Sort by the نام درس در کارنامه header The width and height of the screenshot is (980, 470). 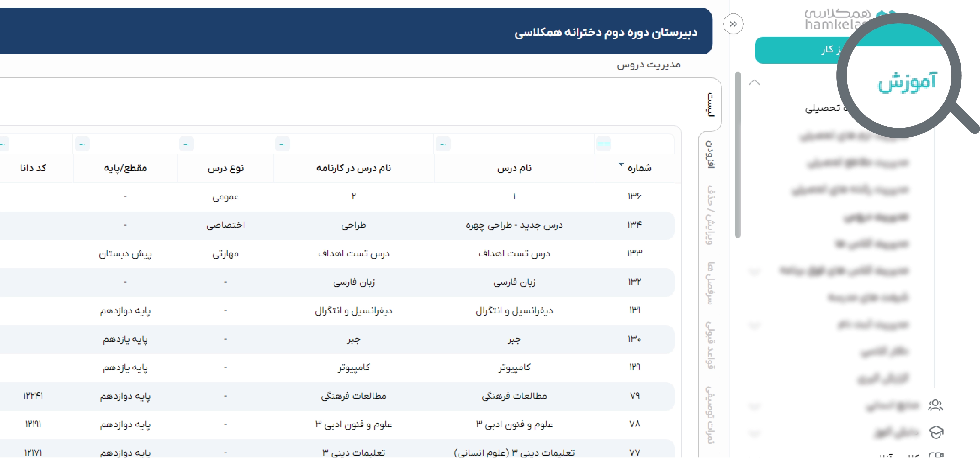[x=354, y=168]
